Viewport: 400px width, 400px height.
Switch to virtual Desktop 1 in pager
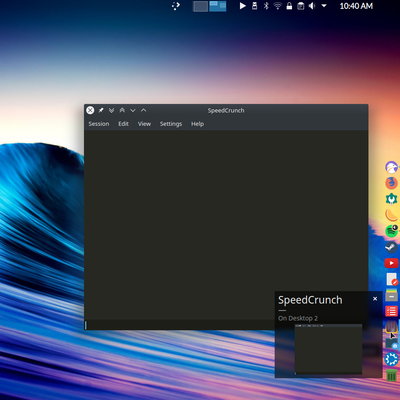[x=200, y=6]
